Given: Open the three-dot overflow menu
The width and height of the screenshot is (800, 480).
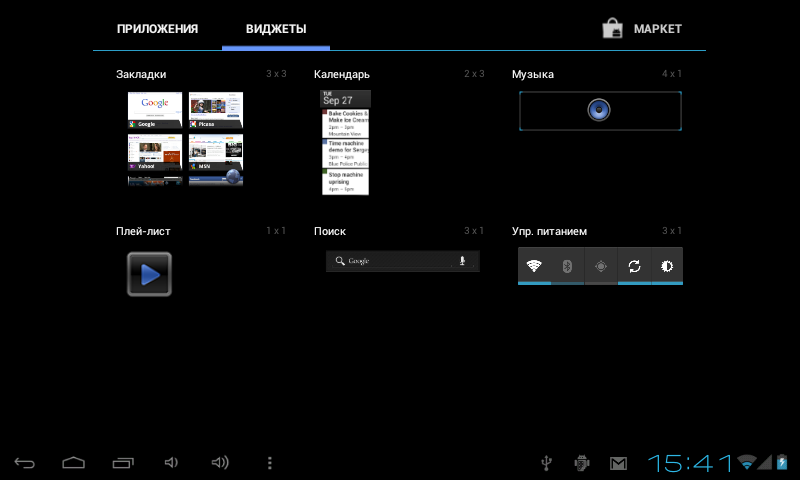Looking at the screenshot, I should (x=270, y=463).
